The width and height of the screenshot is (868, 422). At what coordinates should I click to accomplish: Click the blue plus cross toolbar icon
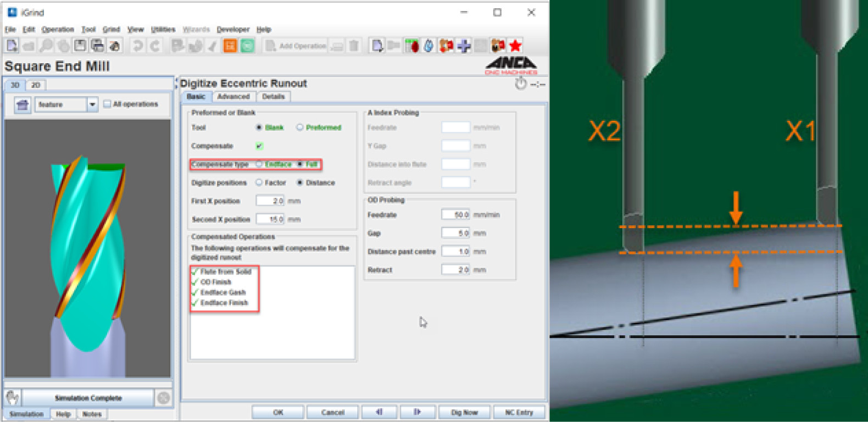(x=464, y=46)
